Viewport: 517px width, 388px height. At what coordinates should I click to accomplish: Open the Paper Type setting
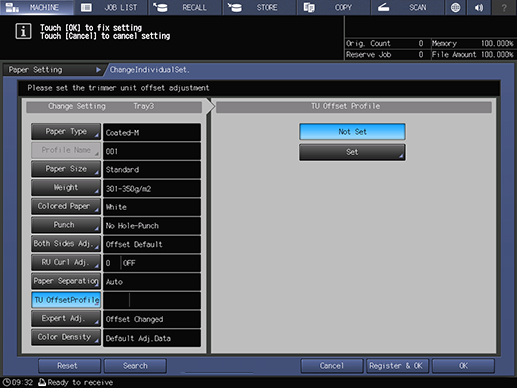pos(66,132)
